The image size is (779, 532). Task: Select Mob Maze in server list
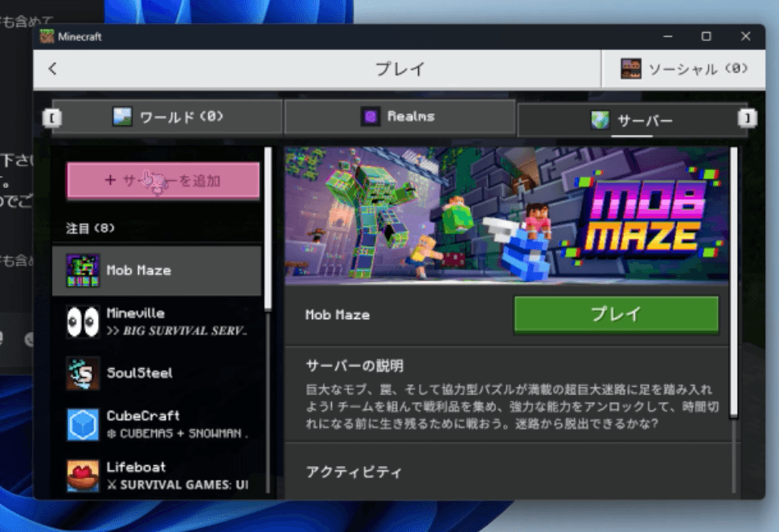click(x=157, y=271)
